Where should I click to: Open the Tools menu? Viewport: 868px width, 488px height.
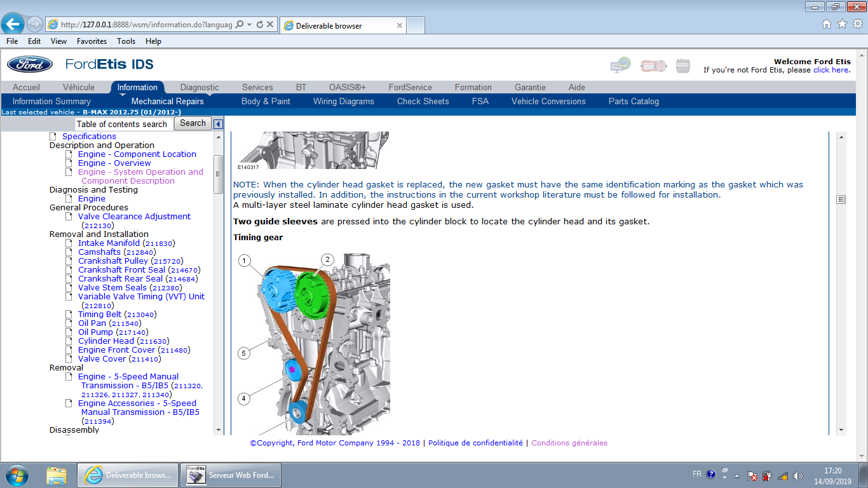point(126,41)
